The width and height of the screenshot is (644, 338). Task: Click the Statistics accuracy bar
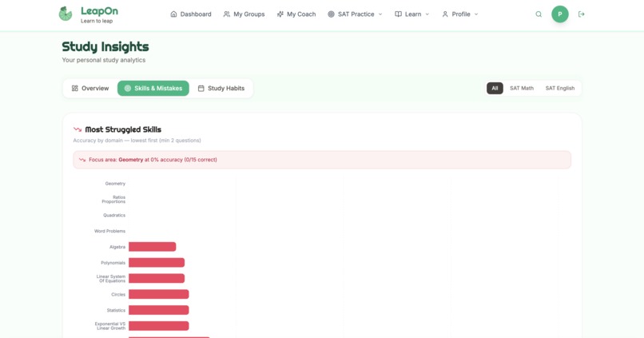(x=158, y=310)
